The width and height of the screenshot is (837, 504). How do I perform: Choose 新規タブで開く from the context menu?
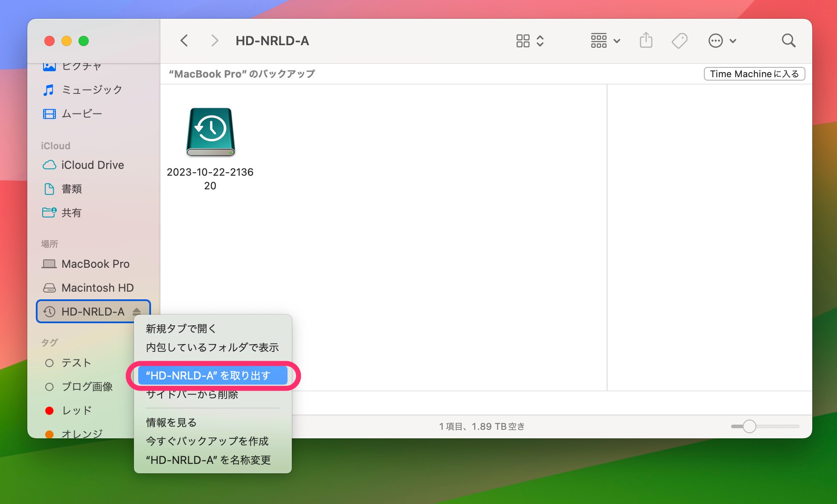pos(213,328)
